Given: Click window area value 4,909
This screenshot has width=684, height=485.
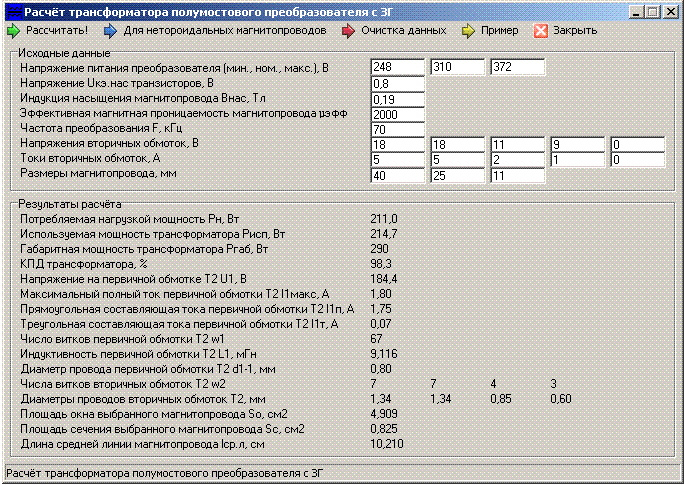Looking at the screenshot, I should pos(384,414).
